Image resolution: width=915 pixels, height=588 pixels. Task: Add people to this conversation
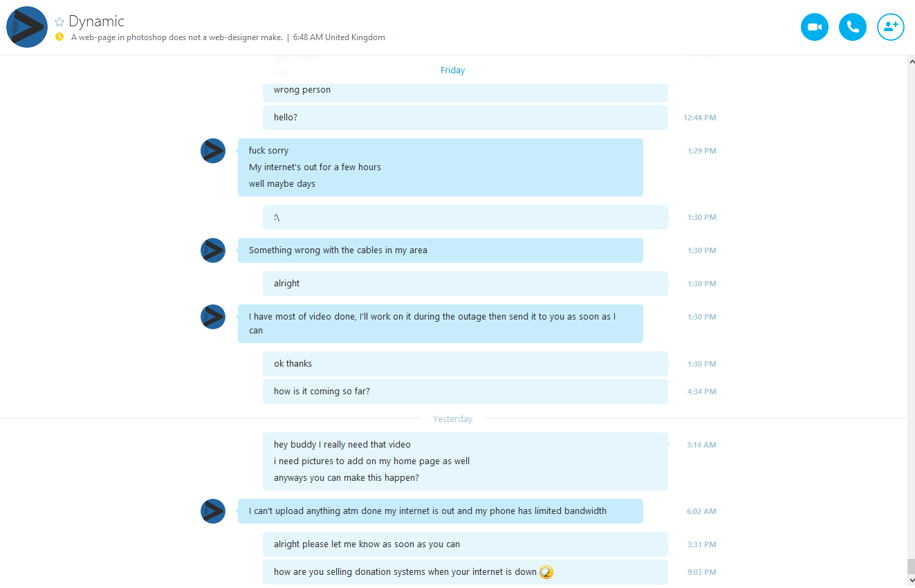click(x=891, y=27)
